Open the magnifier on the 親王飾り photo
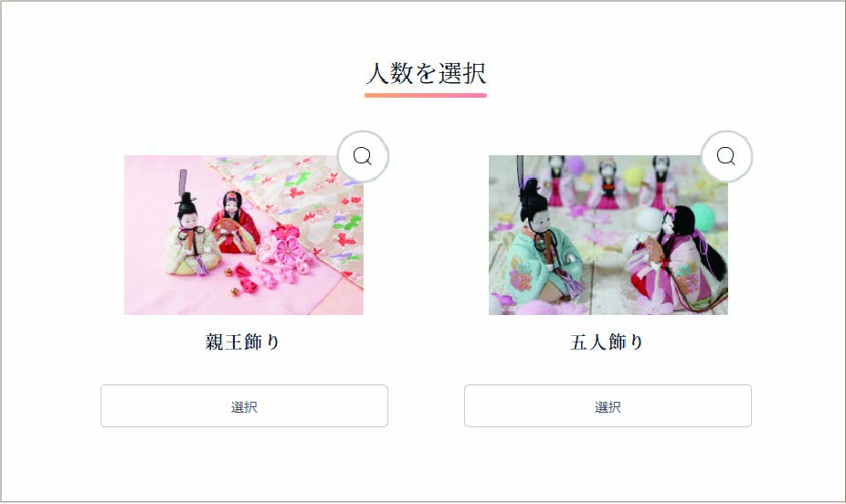 tap(363, 156)
